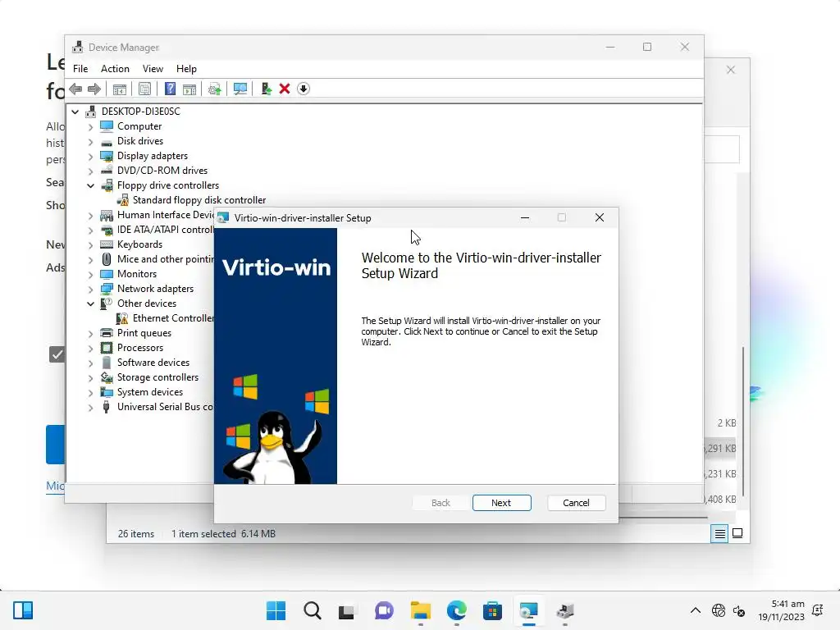Click the computer with green arrow toolbar icon

click(x=266, y=89)
